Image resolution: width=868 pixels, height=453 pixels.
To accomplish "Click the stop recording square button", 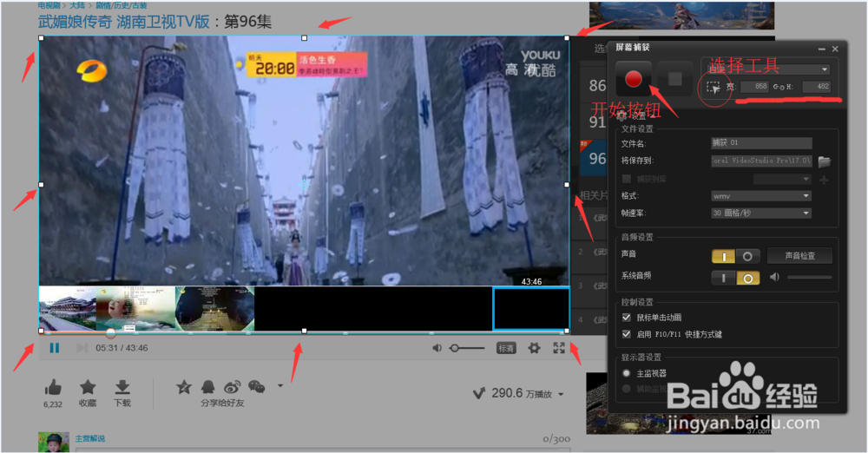I will tap(674, 79).
